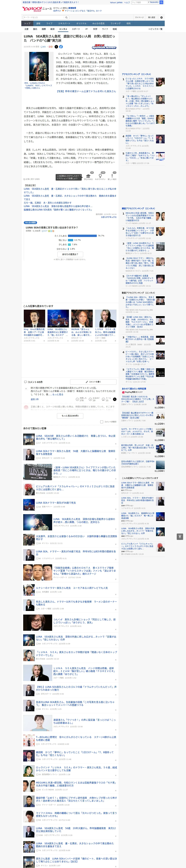The height and width of the screenshot is (868, 186).
Task: Toggle the コメント非表示 checkbox
Action: point(102,422)
